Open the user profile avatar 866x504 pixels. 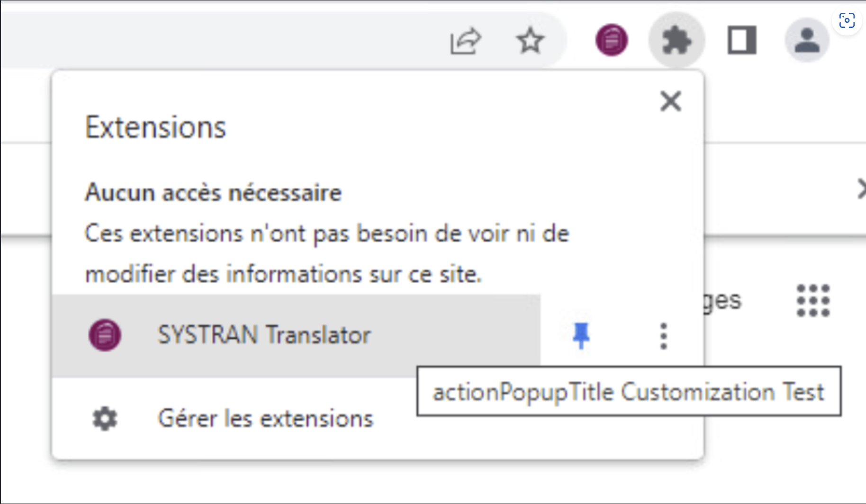coord(807,40)
